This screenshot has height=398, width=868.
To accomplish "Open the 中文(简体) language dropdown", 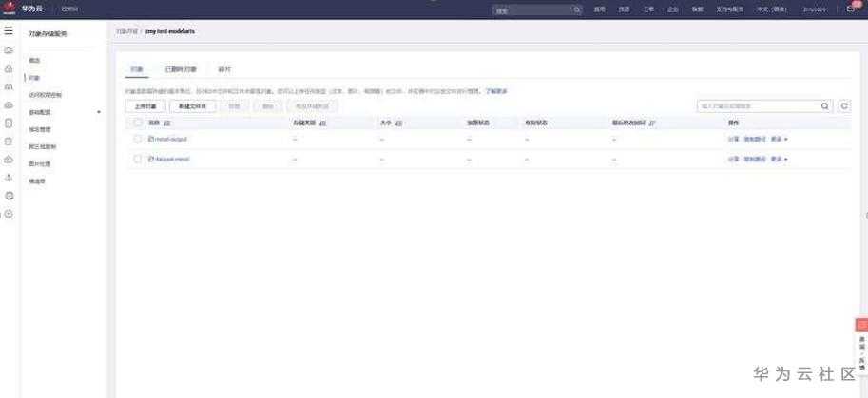I will [x=772, y=9].
